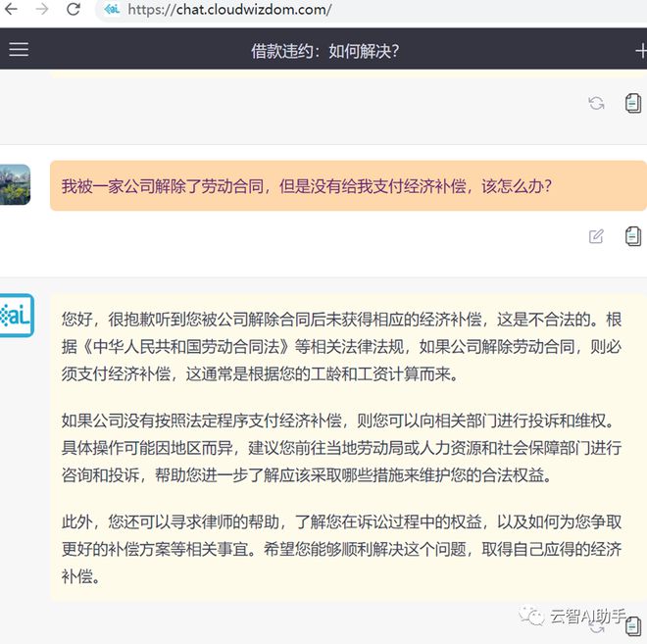Click the user's profile avatar picture
Viewport: 647px width, 644px height.
click(x=15, y=184)
